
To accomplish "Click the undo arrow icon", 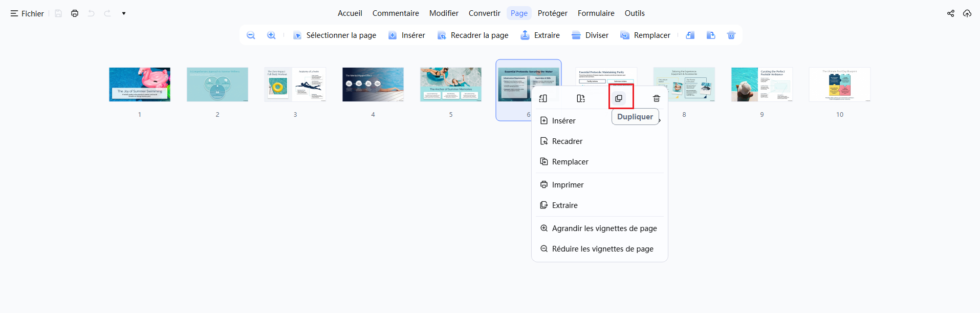I will pos(91,13).
